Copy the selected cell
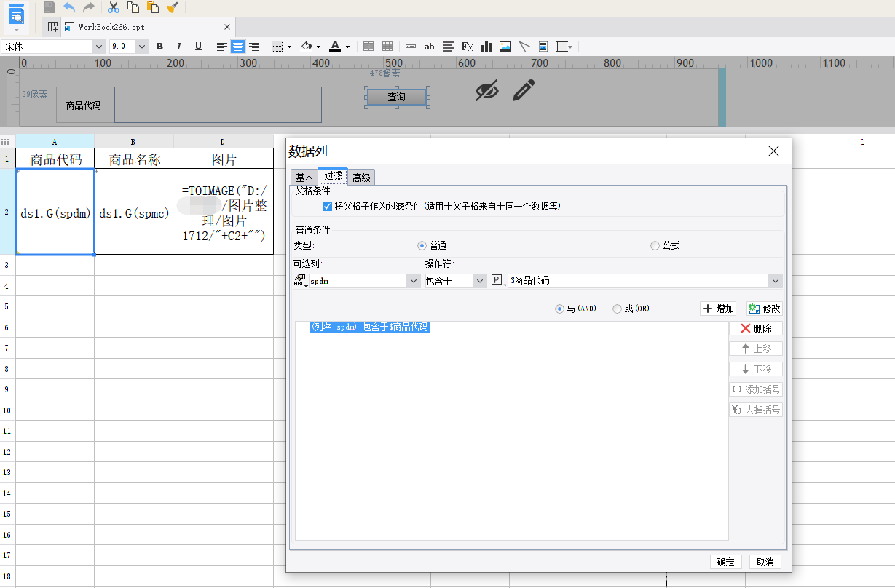Screen dimensions: 895x588 (133, 7)
